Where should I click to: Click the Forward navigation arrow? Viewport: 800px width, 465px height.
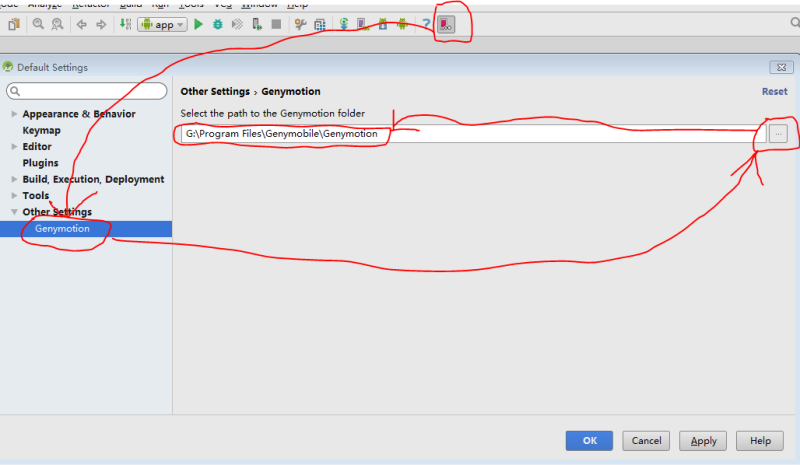click(101, 24)
